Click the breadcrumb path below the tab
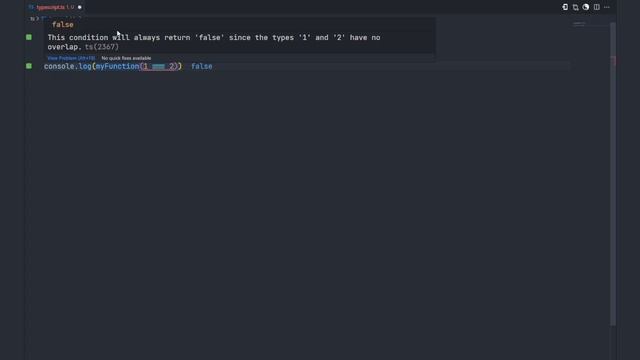The width and height of the screenshot is (640, 360). click(55, 18)
